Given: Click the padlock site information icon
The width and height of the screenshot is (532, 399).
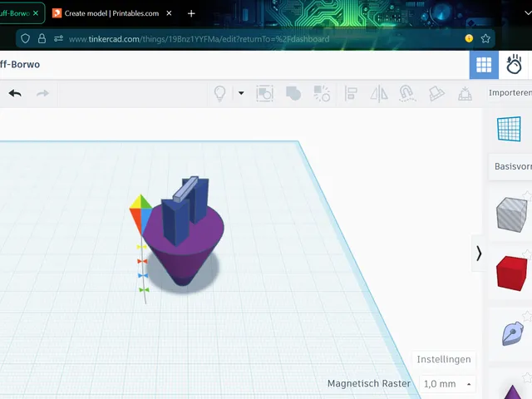Looking at the screenshot, I should 42,39.
